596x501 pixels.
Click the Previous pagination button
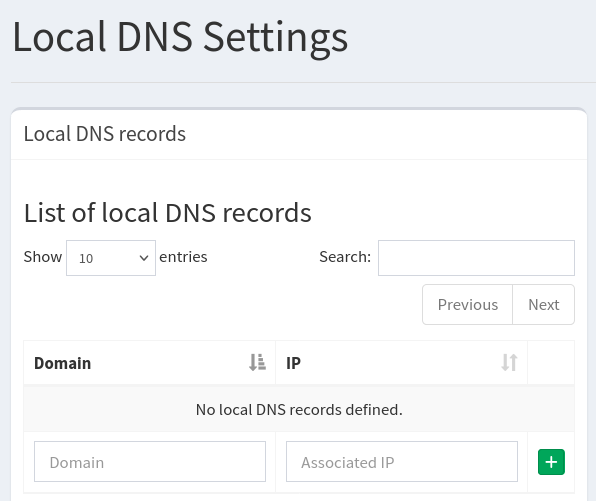(468, 304)
